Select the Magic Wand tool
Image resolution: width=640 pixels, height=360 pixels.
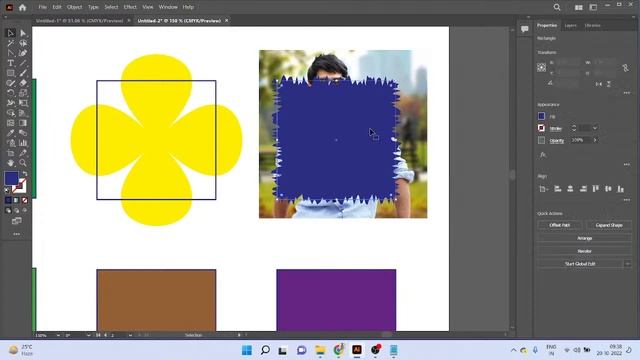point(11,43)
